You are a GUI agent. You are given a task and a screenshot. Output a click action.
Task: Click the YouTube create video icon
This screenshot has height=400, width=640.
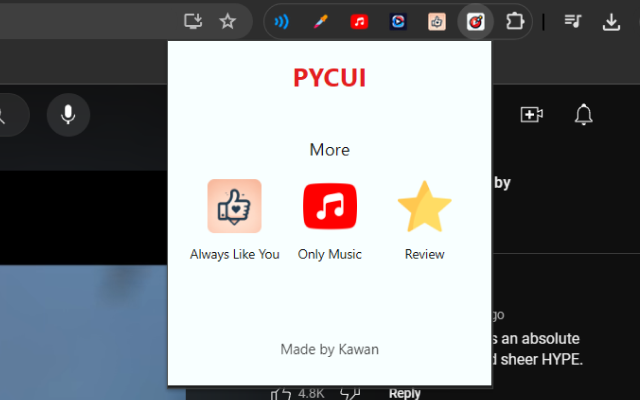pos(531,114)
